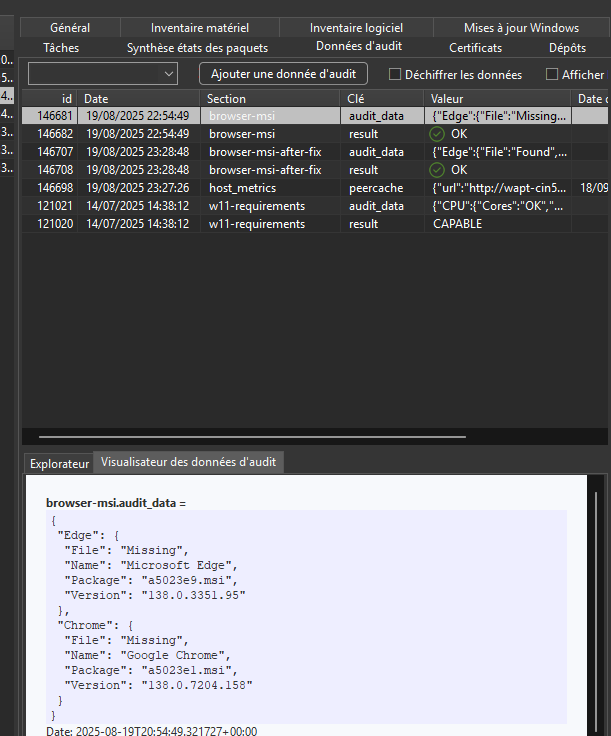Click the green OK icon in the browser-msi-after-fix result row

pos(437,170)
